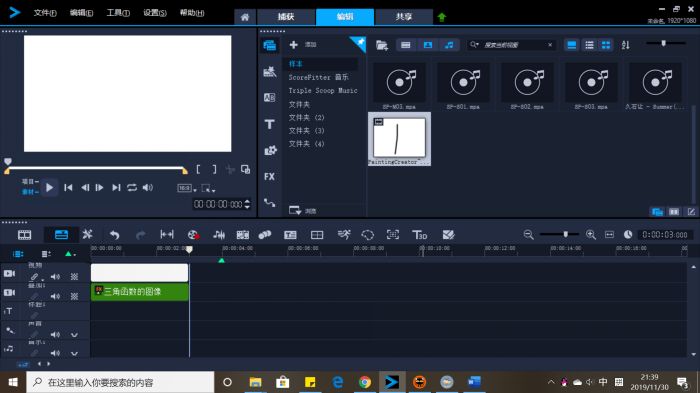Open the Title (T) library panel
Image resolution: width=700 pixels, height=393 pixels.
pos(269,124)
